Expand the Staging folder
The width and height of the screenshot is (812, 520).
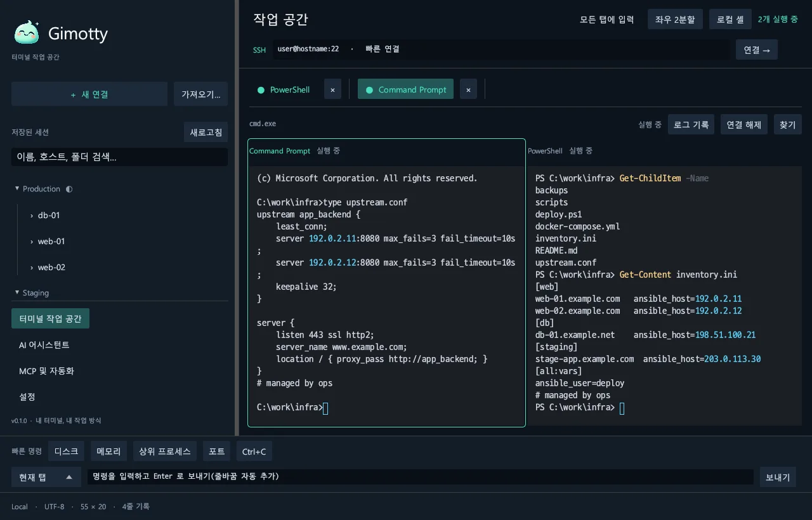click(17, 292)
